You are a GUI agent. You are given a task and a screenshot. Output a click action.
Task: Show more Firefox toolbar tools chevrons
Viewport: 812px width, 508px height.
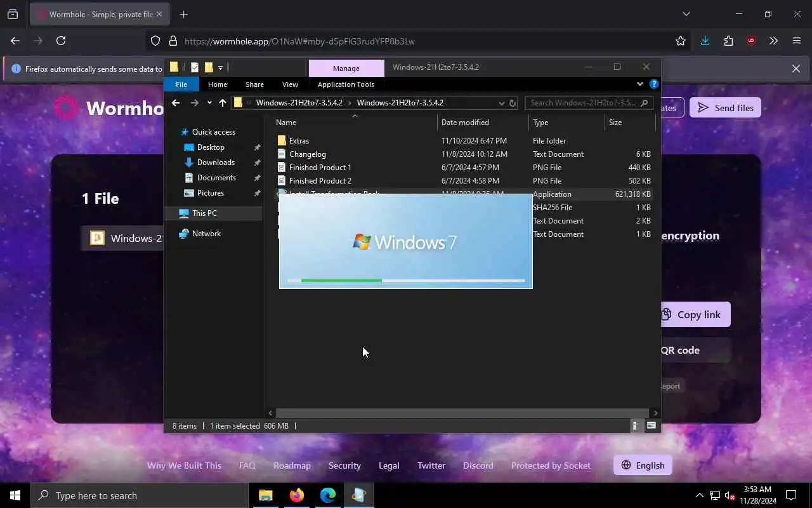coord(773,41)
